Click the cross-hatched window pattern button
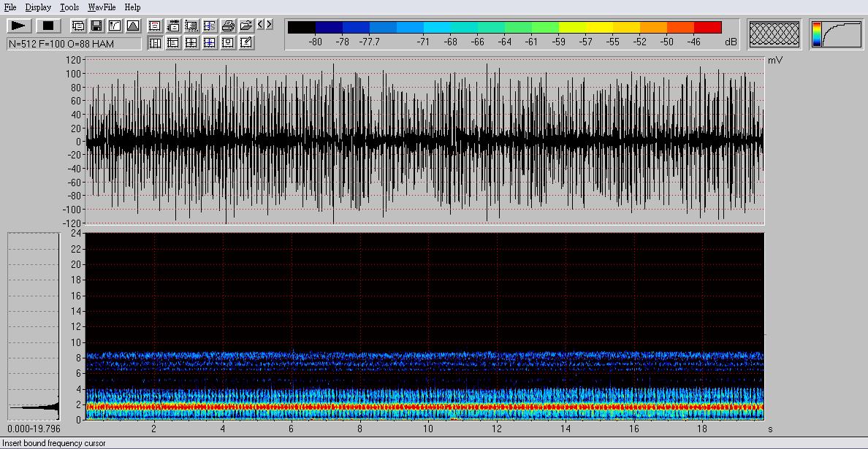868x449 pixels. (774, 34)
